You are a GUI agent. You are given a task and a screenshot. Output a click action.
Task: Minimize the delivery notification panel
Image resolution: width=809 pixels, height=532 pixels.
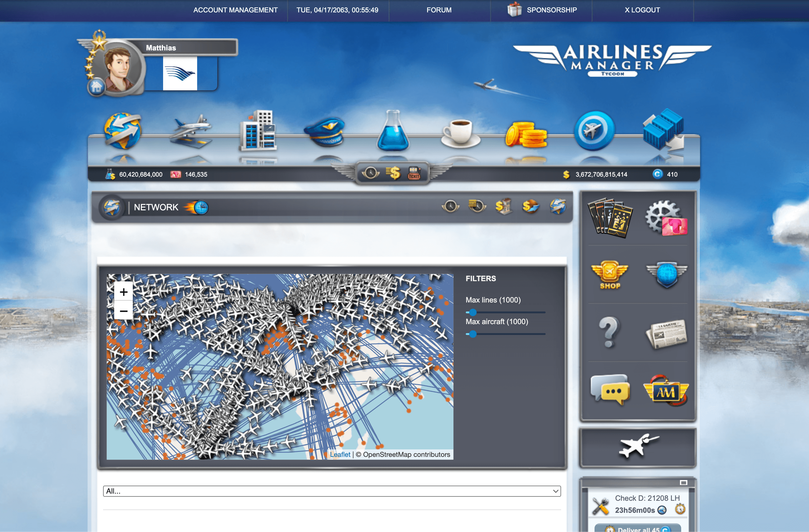coord(684,483)
